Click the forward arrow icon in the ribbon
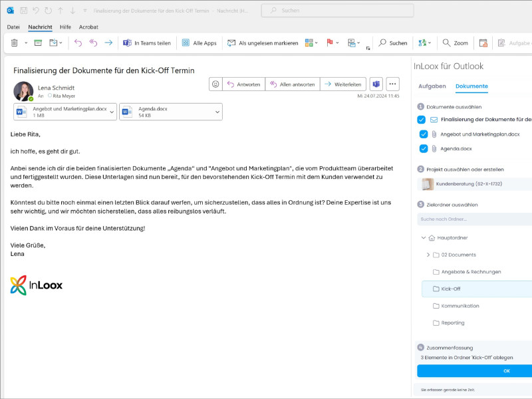This screenshot has width=532, height=399. point(108,43)
